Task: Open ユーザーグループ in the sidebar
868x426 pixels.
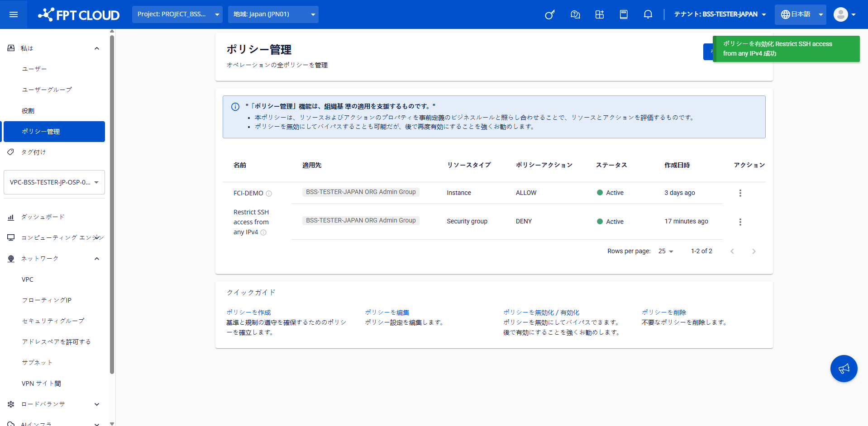Action: [x=47, y=90]
